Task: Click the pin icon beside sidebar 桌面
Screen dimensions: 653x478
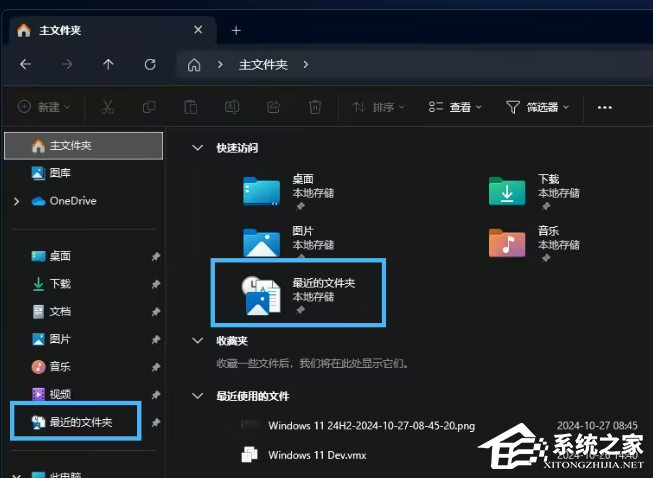Action: click(155, 256)
